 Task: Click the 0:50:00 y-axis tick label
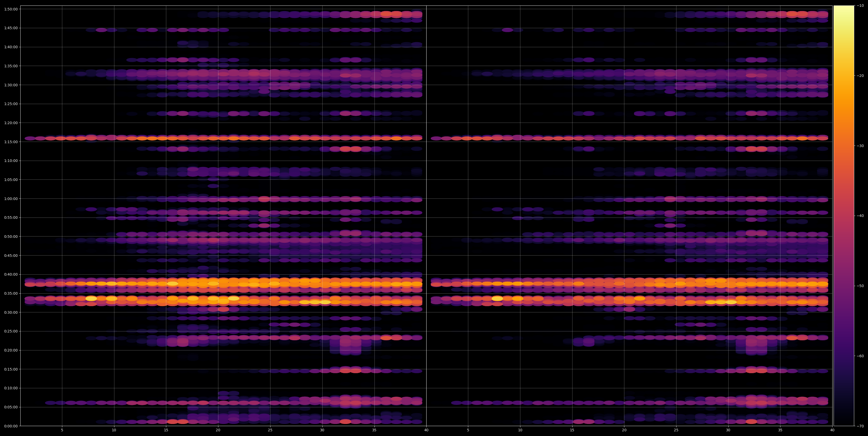(11, 236)
